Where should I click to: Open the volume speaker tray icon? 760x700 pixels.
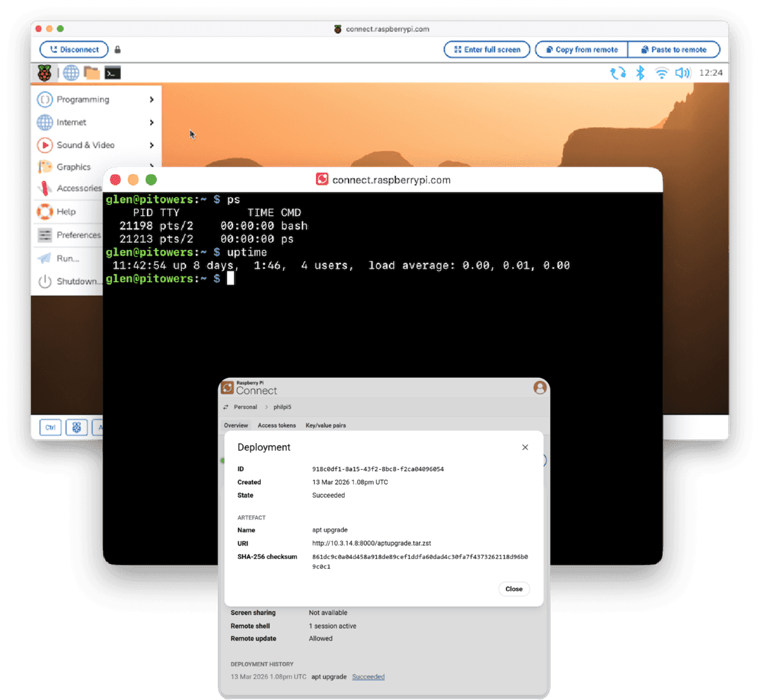point(682,73)
